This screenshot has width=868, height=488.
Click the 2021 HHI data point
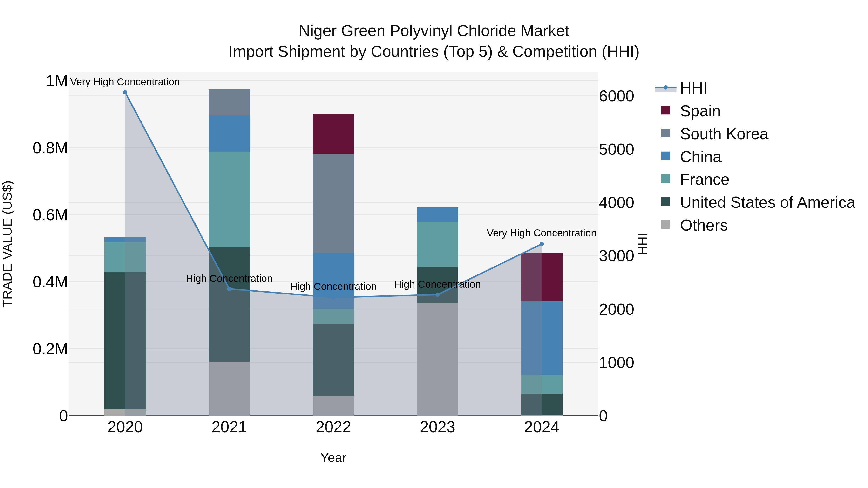tap(229, 289)
